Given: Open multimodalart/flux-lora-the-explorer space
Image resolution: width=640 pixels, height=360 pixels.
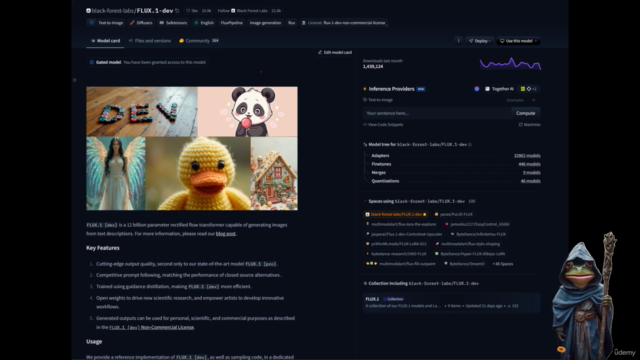Looking at the screenshot, I should coord(401,224).
